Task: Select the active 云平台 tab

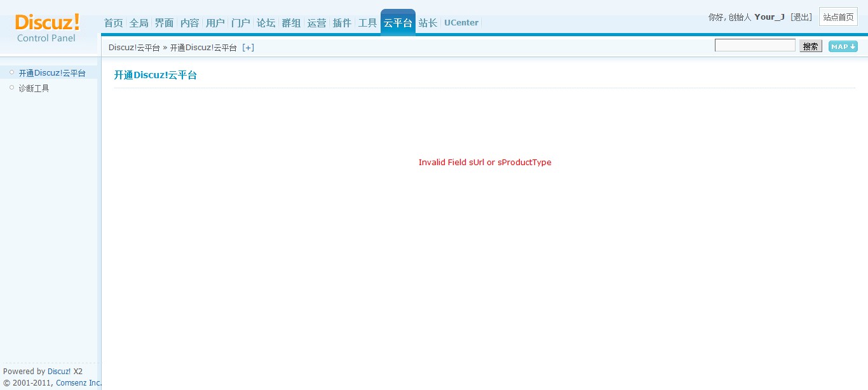Action: (x=398, y=23)
